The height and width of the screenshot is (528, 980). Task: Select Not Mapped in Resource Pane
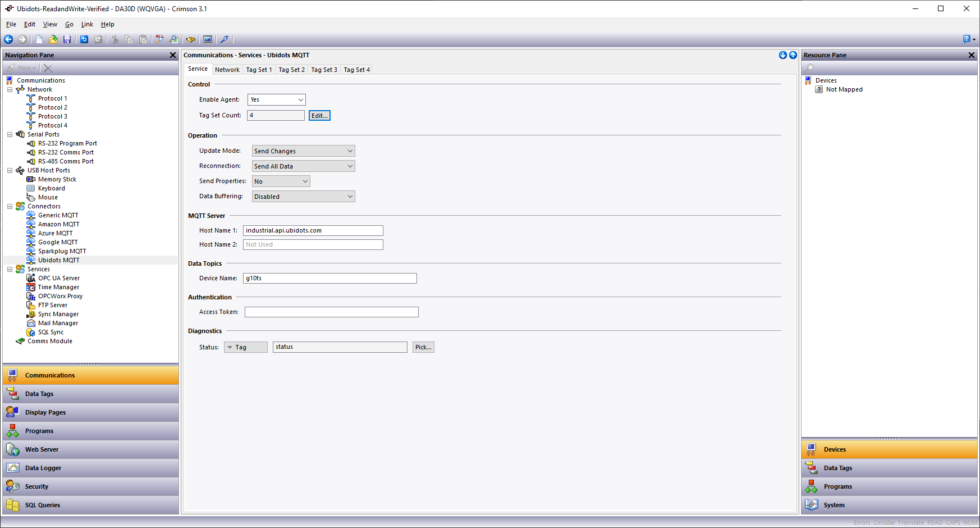click(844, 89)
